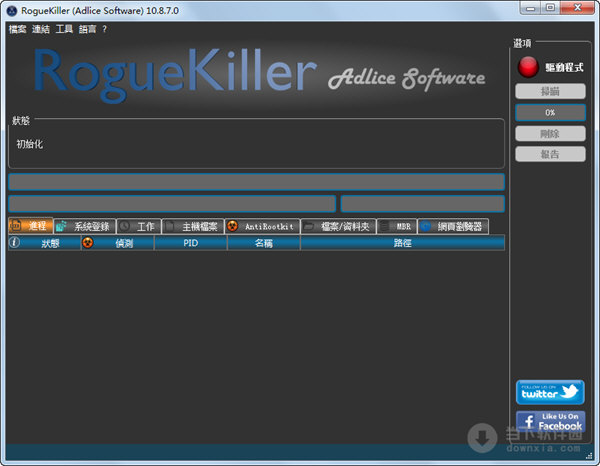This screenshot has width=600, height=466.
Task: Open the 語言 menu
Action: tap(87, 29)
